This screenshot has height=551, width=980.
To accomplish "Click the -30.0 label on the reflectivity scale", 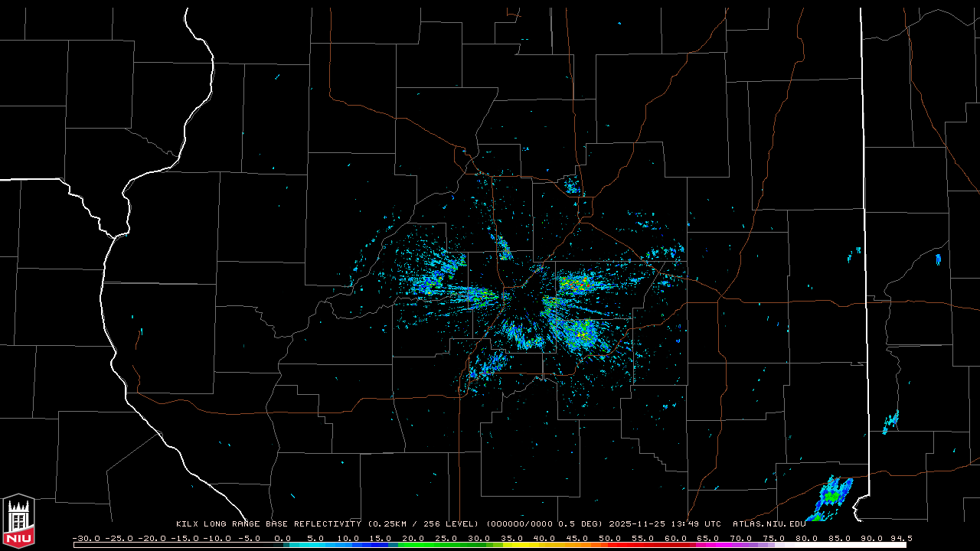I will pos(85,538).
